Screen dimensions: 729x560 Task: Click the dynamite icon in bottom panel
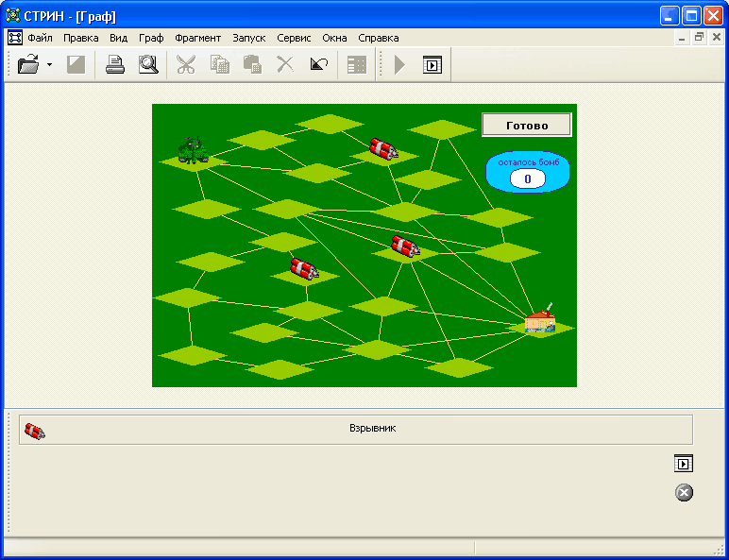coord(35,432)
